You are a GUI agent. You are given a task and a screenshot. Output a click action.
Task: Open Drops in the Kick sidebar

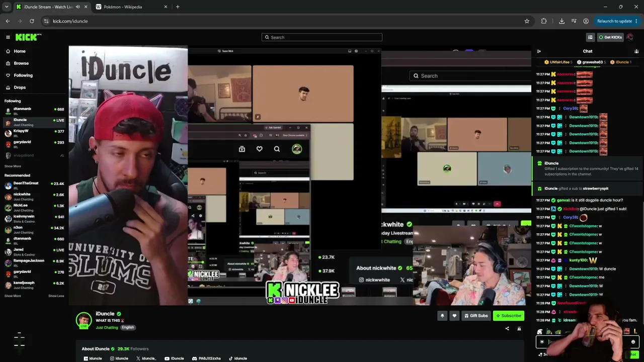click(x=20, y=87)
